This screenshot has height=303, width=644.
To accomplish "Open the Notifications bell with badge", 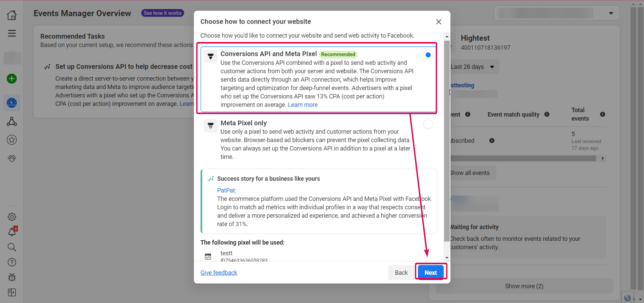I will coord(12,231).
